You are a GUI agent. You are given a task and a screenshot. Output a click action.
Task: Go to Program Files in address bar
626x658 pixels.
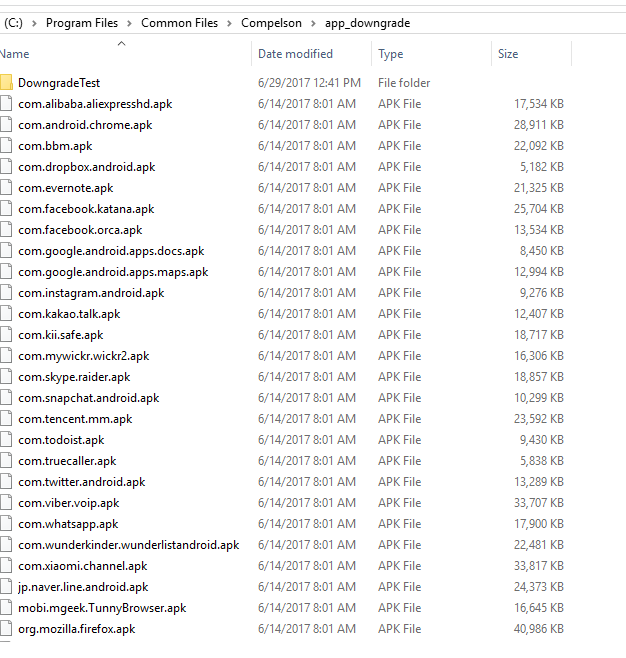tap(82, 23)
